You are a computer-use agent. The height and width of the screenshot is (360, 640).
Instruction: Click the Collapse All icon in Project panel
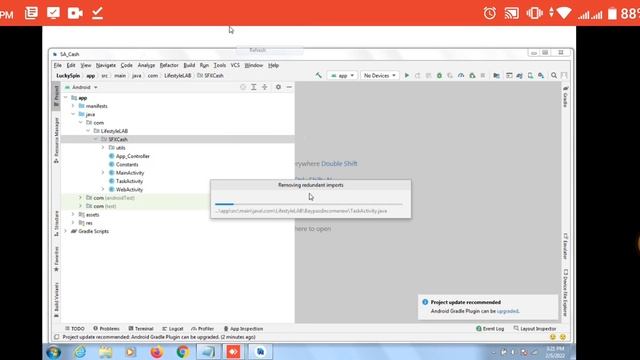pyautogui.click(x=264, y=87)
